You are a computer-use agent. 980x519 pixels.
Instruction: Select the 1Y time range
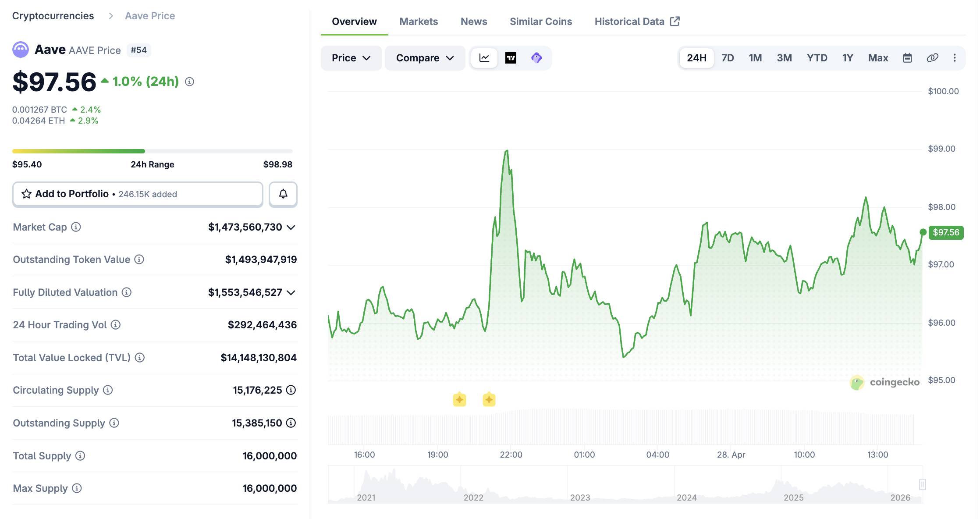[x=848, y=58]
